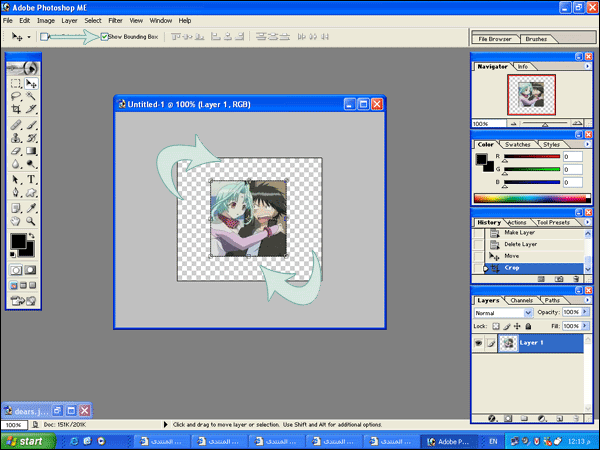This screenshot has width=600, height=450.
Task: Open status bar document info arrow
Action: click(x=165, y=424)
